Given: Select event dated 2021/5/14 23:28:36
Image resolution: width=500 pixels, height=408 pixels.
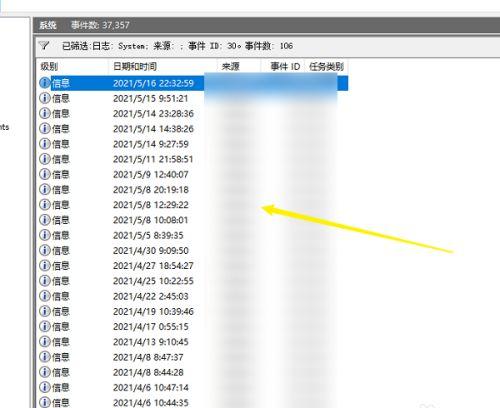Looking at the screenshot, I should (193, 114).
